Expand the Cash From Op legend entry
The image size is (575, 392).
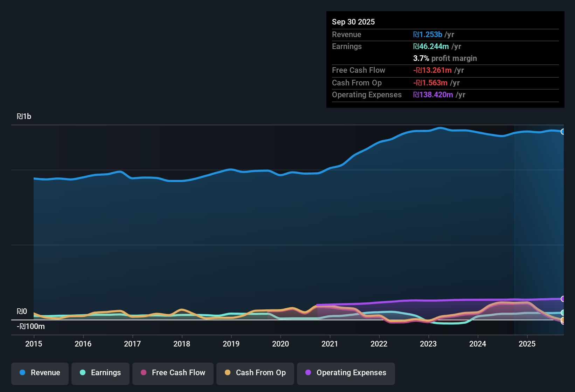255,373
